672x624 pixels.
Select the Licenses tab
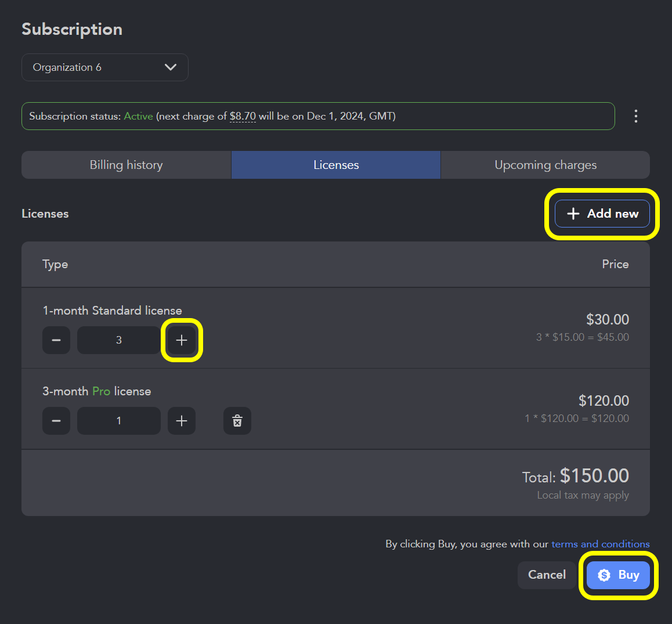[x=336, y=165]
